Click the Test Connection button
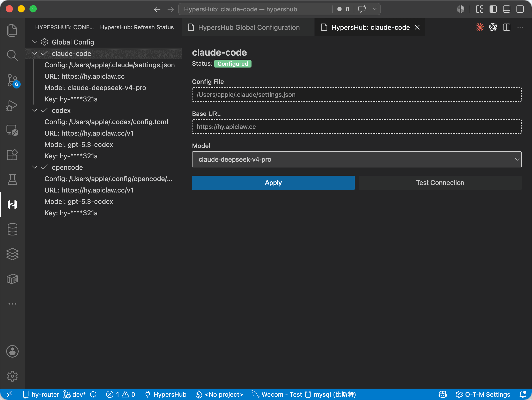 pos(440,183)
